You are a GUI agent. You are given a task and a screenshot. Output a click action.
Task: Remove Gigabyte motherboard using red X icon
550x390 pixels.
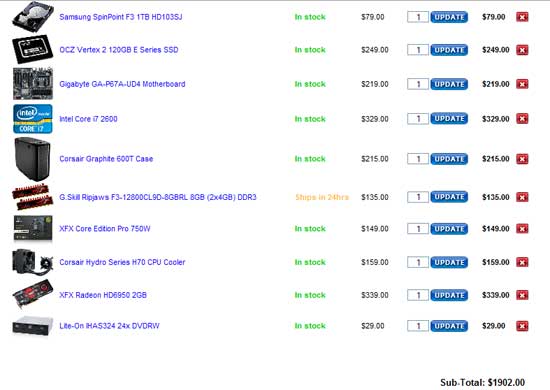coord(522,84)
